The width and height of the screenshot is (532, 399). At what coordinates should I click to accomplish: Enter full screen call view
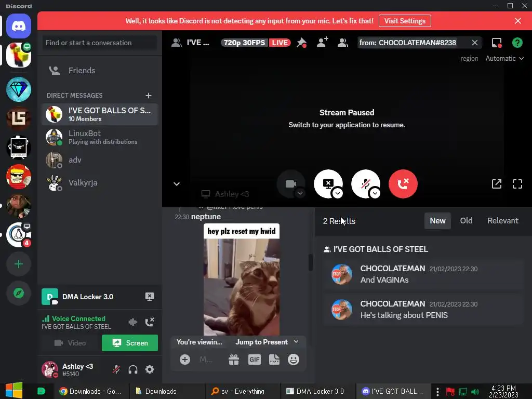517,184
